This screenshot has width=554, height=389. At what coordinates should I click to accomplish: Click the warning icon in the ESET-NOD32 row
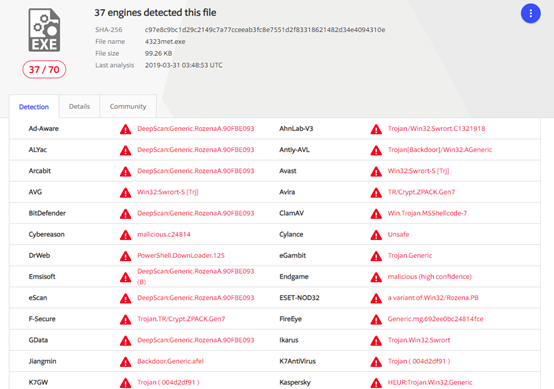coord(376,299)
